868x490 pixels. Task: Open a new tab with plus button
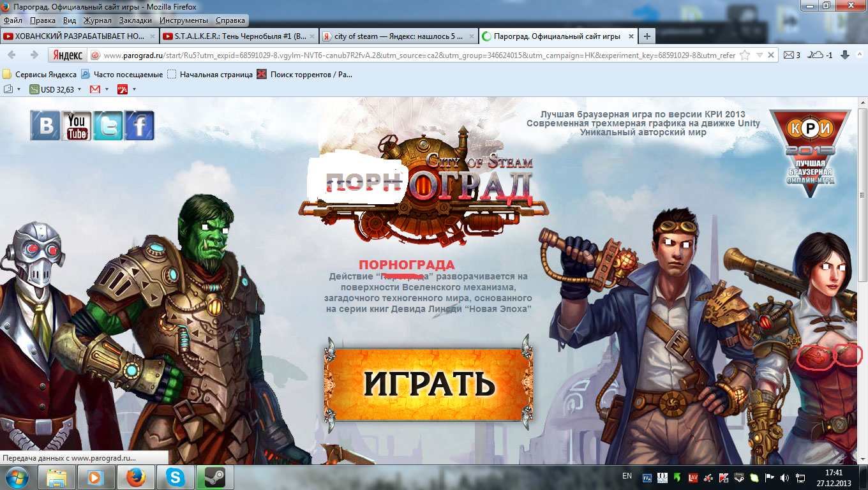tap(647, 36)
